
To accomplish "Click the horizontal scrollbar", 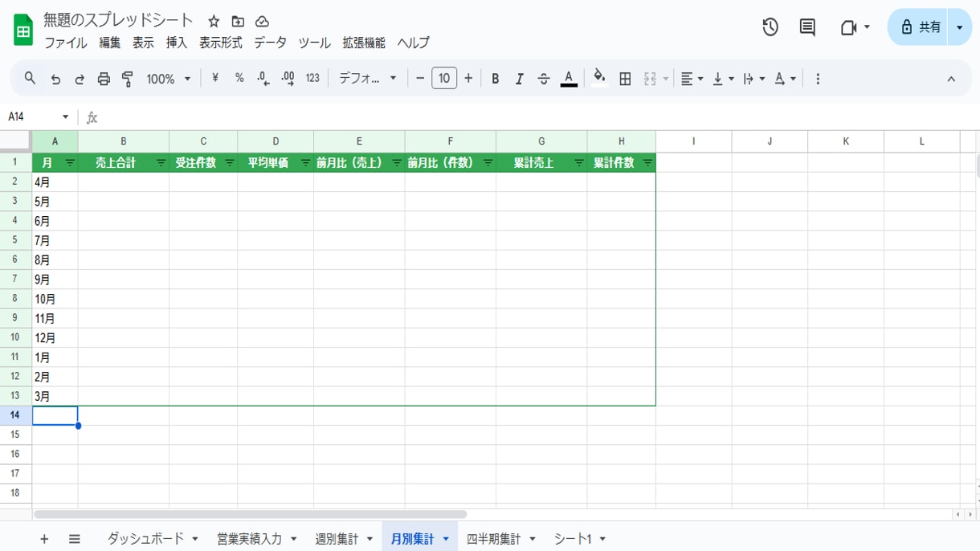I will point(250,514).
